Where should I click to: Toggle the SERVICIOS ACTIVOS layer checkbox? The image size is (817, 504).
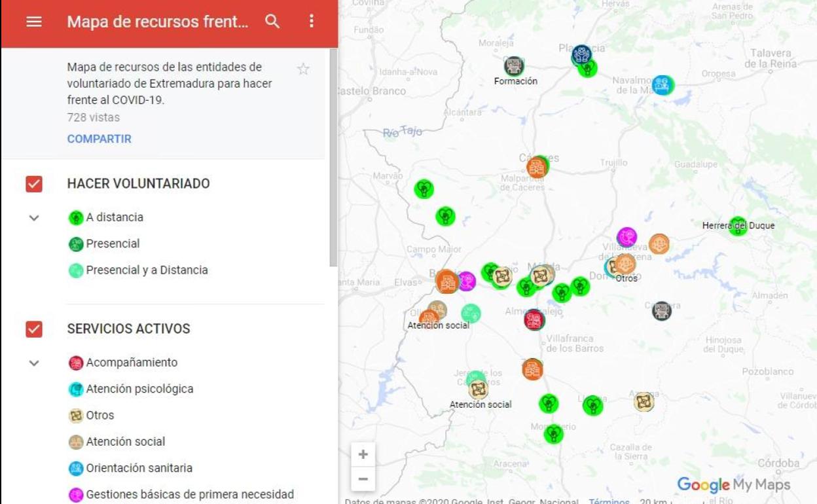pos(34,329)
